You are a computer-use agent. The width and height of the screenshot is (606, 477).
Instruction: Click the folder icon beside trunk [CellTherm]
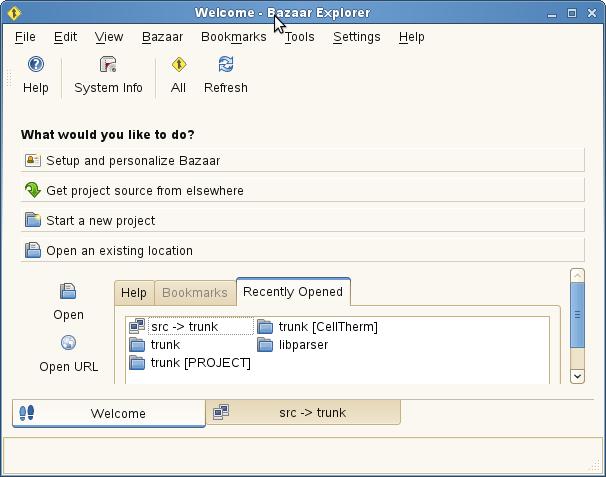pos(265,326)
